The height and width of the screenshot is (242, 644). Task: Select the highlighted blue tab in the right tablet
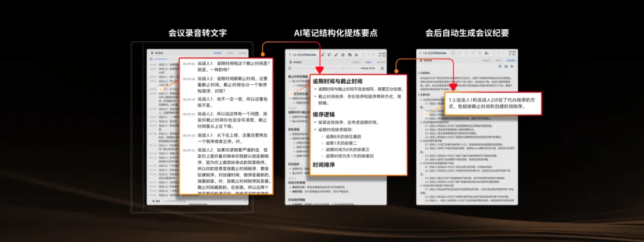coord(510,60)
